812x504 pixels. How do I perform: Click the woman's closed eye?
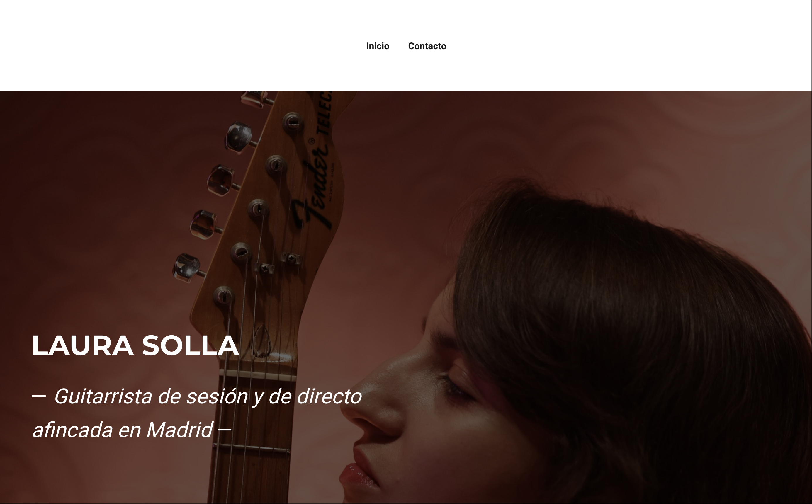pos(456,387)
